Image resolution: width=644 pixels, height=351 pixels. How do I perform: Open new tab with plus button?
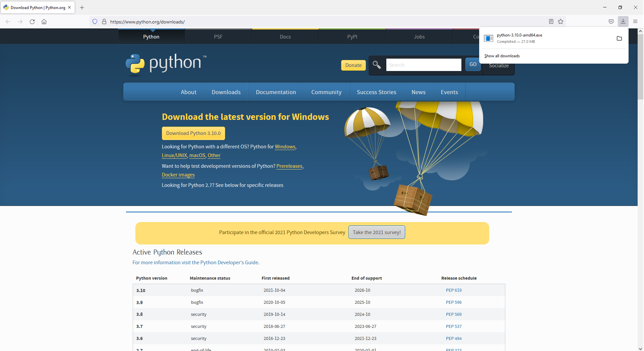(x=82, y=7)
